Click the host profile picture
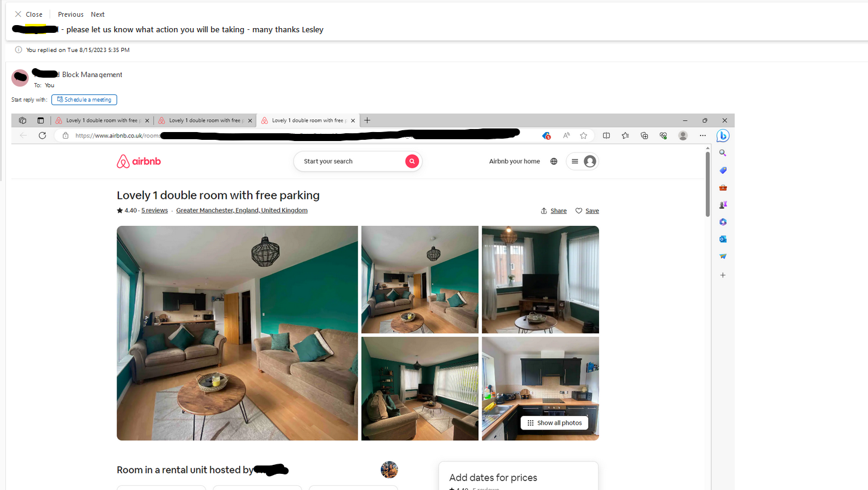The image size is (868, 490). coord(389,470)
